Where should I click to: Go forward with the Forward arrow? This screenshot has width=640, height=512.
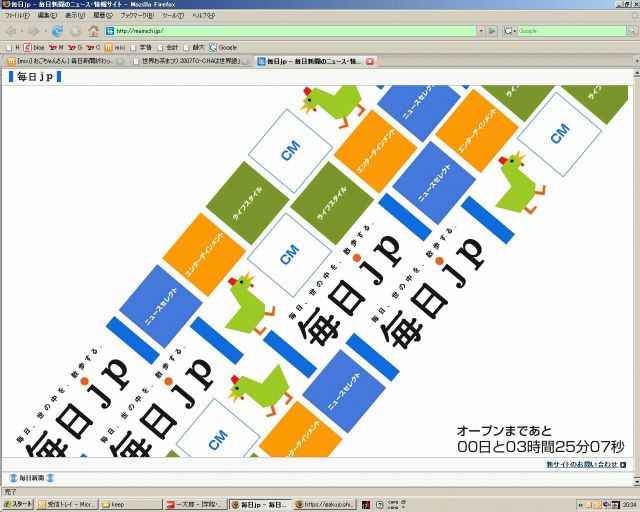click(x=34, y=31)
